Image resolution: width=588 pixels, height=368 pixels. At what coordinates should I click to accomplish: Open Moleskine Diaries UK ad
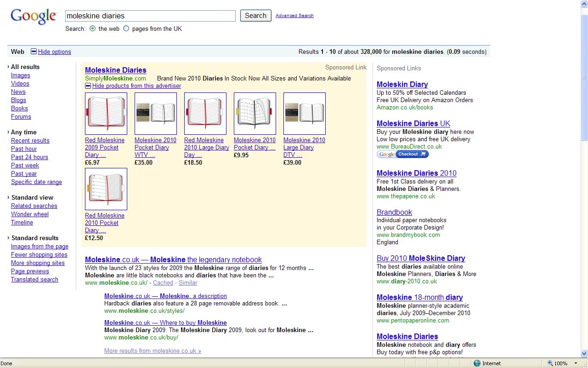point(413,124)
